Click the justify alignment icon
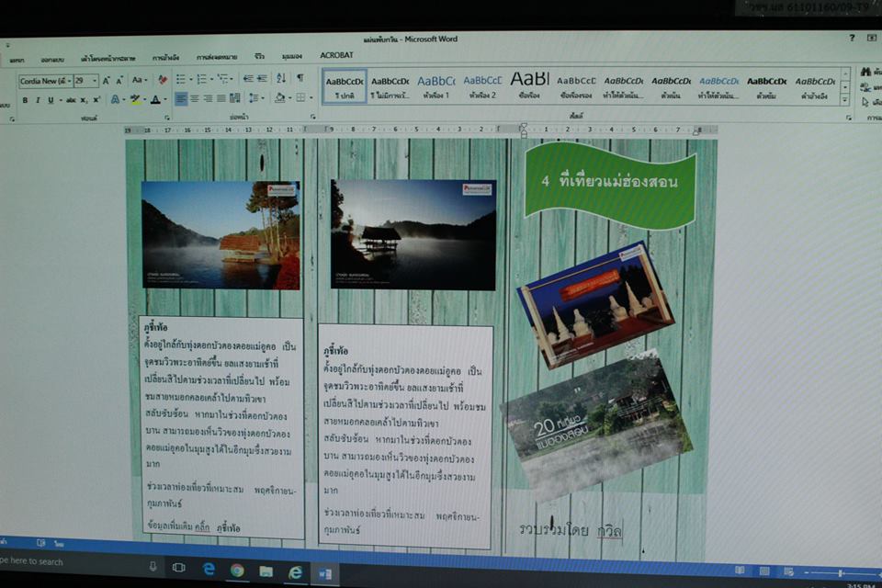The width and height of the screenshot is (882, 588). click(222, 98)
